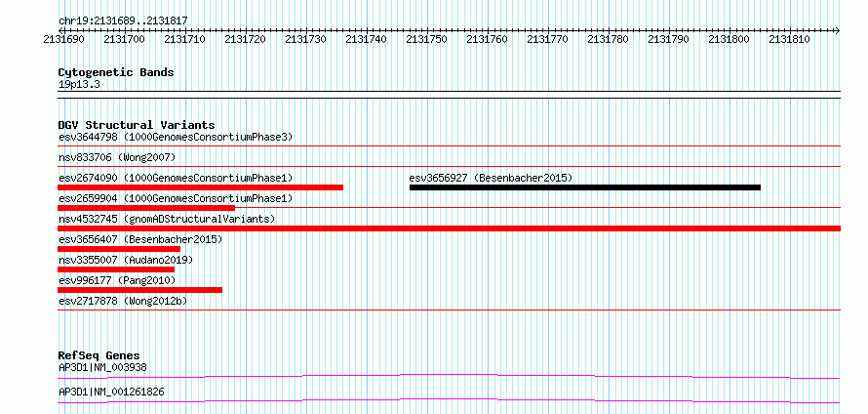Select gene label AP3D1|NM_001261826

[x=111, y=392]
